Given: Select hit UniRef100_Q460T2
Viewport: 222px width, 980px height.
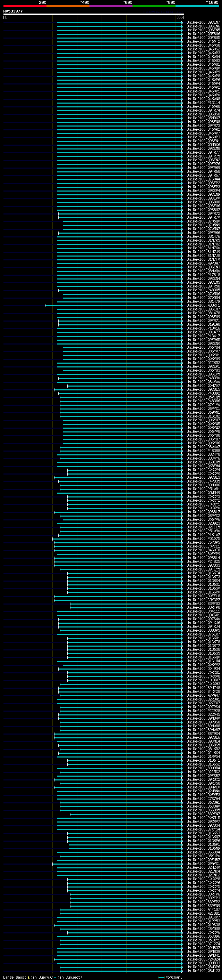Looking at the screenshot, I should tap(203, 41).
